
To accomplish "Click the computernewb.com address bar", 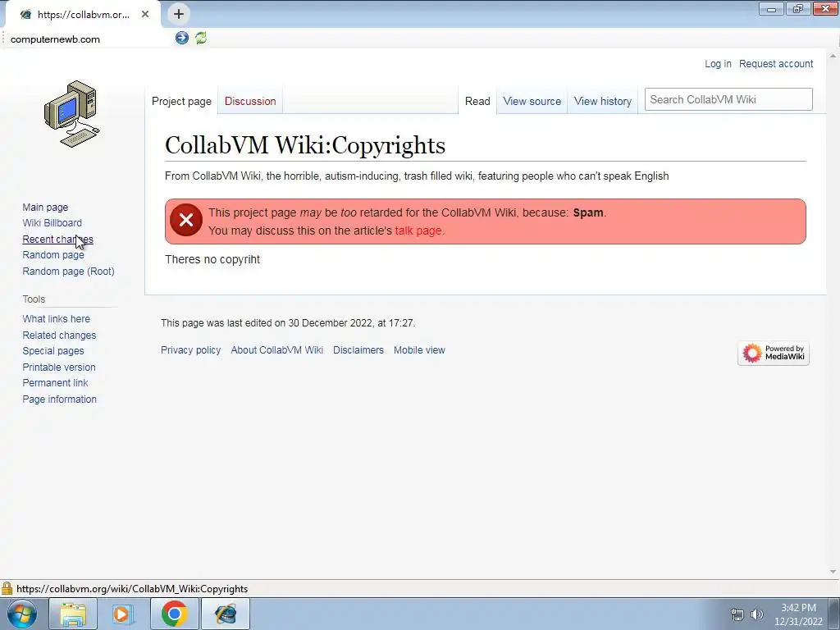I will click(89, 39).
